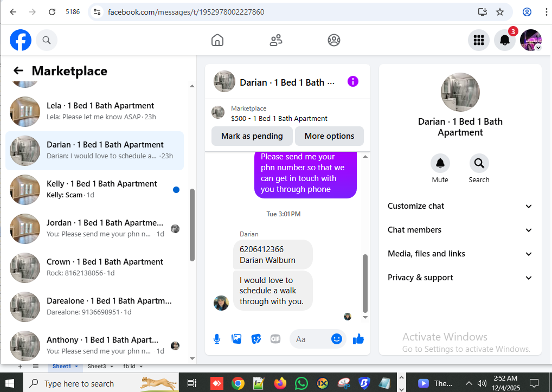Choose a sticker icon
The height and width of the screenshot is (392, 552).
coord(256,339)
